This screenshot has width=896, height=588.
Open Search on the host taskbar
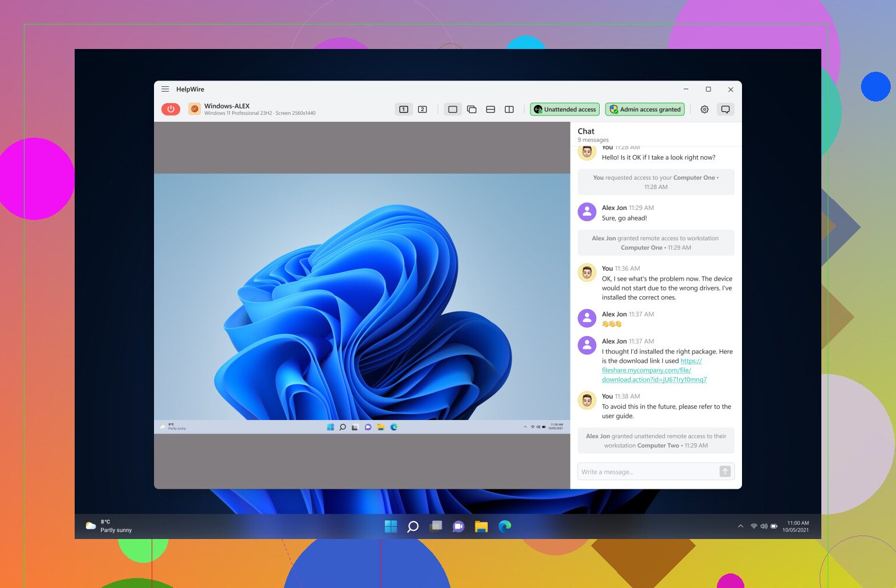pos(413,526)
